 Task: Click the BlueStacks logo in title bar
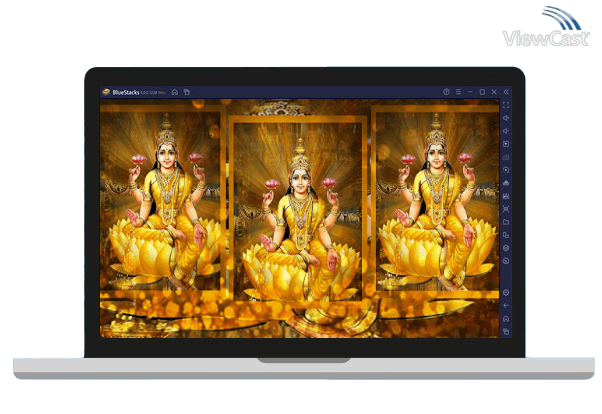(x=106, y=92)
